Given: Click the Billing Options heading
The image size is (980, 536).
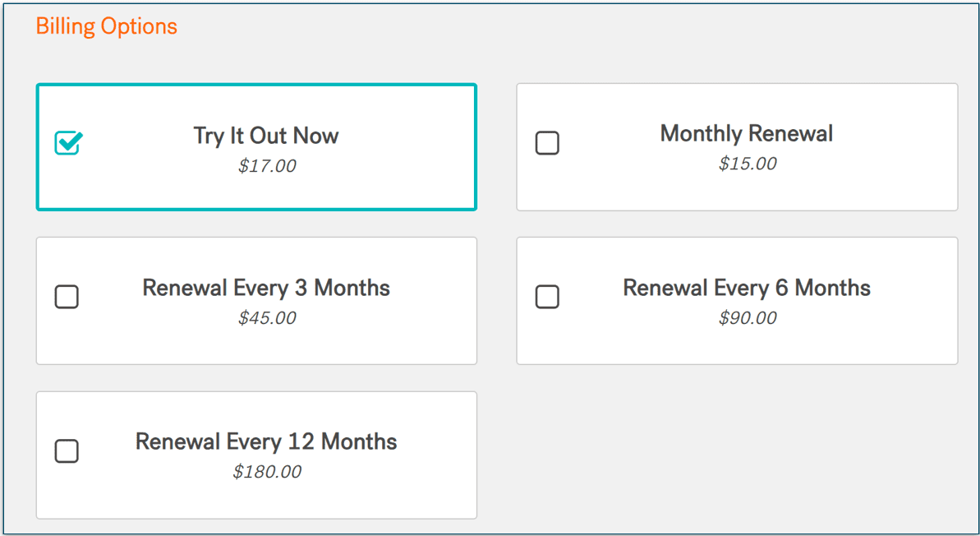Looking at the screenshot, I should (106, 26).
